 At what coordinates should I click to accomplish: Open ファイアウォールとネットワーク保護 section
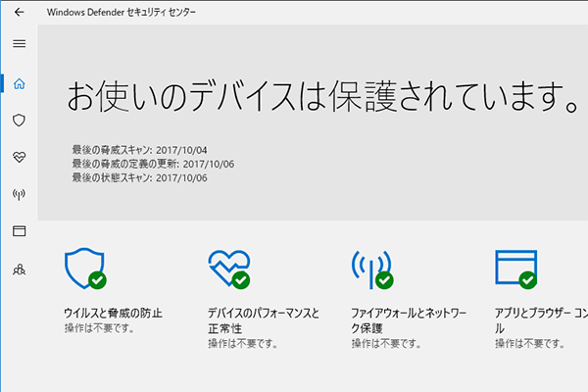click(x=409, y=320)
